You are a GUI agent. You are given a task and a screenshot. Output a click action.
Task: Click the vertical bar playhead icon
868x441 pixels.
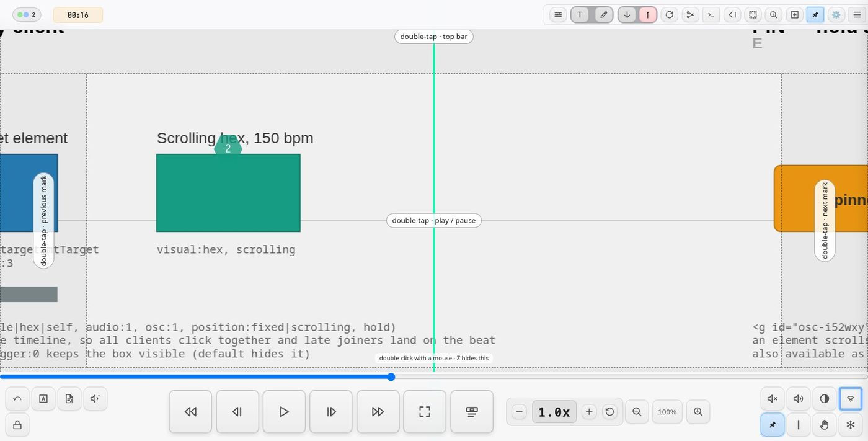click(x=799, y=425)
